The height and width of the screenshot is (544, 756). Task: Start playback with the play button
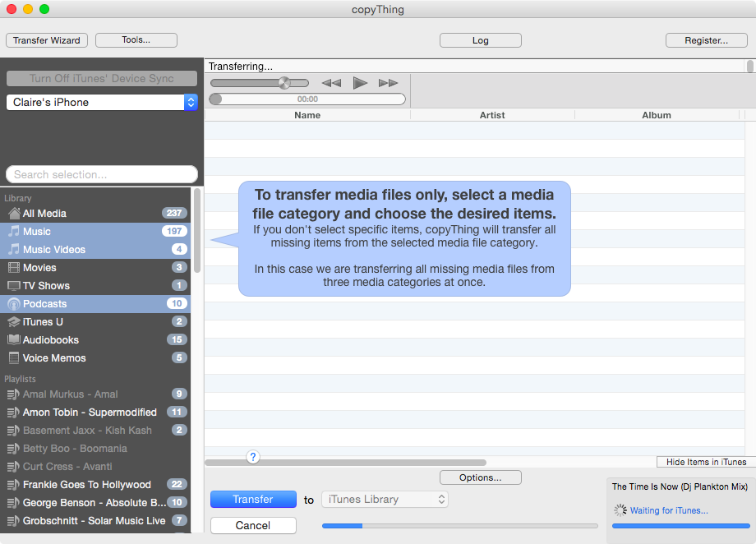click(x=360, y=83)
